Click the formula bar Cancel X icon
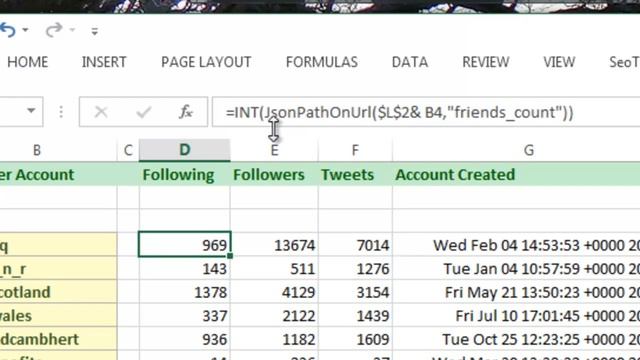640x360 pixels. (101, 112)
